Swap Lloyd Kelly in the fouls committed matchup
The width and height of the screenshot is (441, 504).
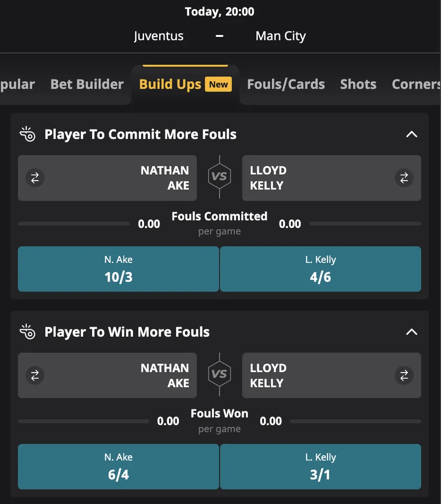pyautogui.click(x=404, y=178)
